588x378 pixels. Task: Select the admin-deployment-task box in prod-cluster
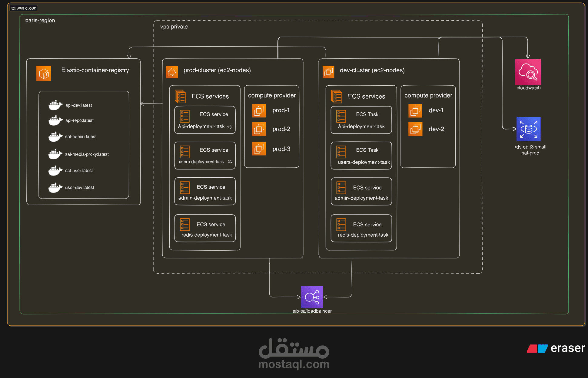point(205,191)
